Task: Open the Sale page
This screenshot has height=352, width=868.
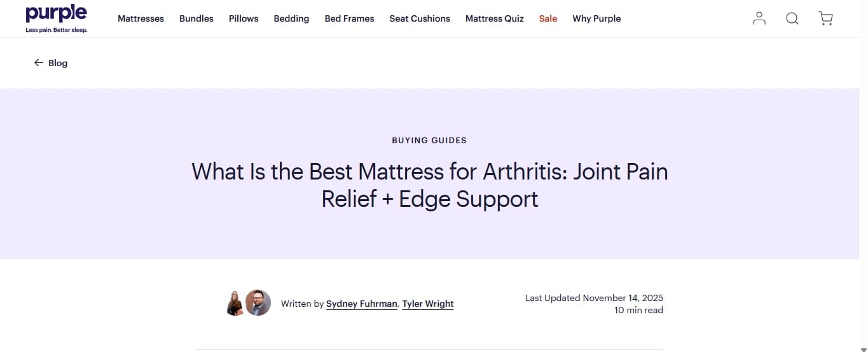Action: click(548, 18)
